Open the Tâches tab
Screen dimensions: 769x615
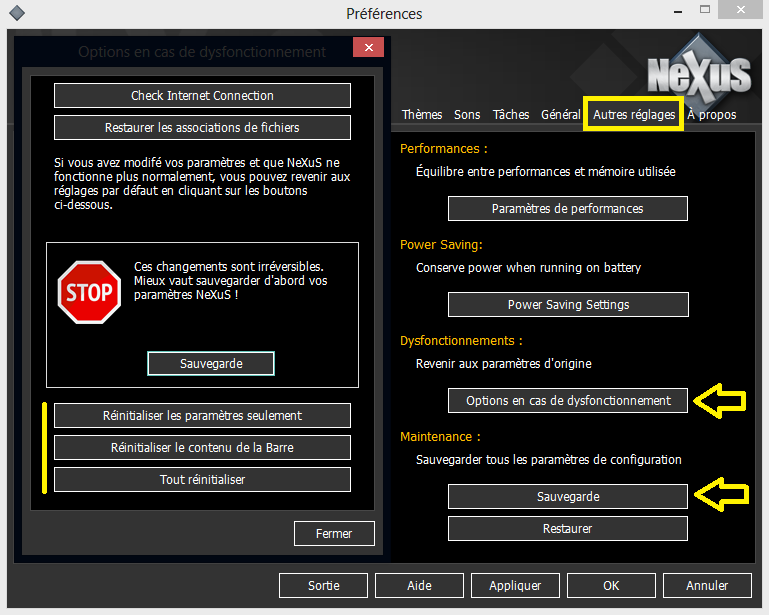[x=511, y=115]
